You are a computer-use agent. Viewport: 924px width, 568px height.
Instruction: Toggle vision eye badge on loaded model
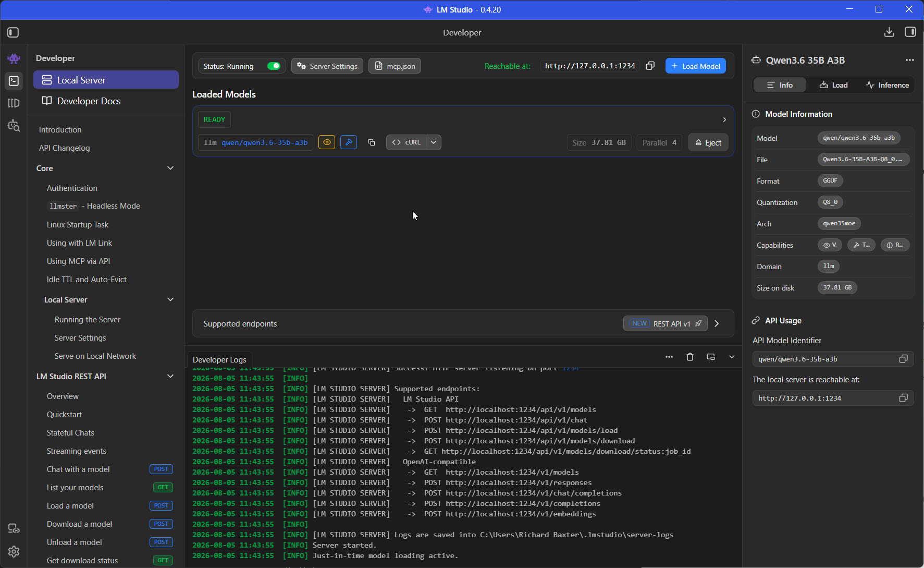(x=327, y=142)
